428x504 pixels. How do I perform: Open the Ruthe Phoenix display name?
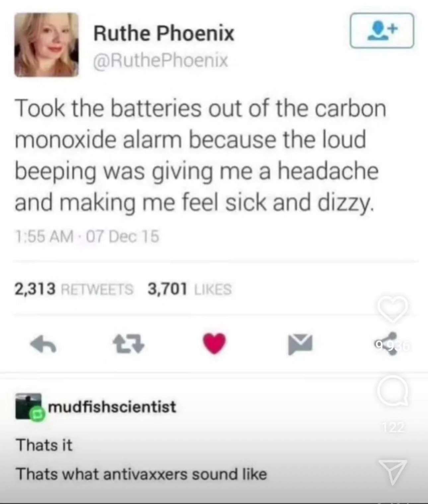tap(164, 33)
